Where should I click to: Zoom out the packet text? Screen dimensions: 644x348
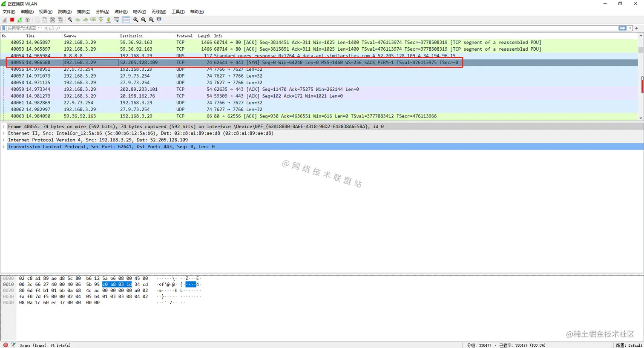click(144, 20)
